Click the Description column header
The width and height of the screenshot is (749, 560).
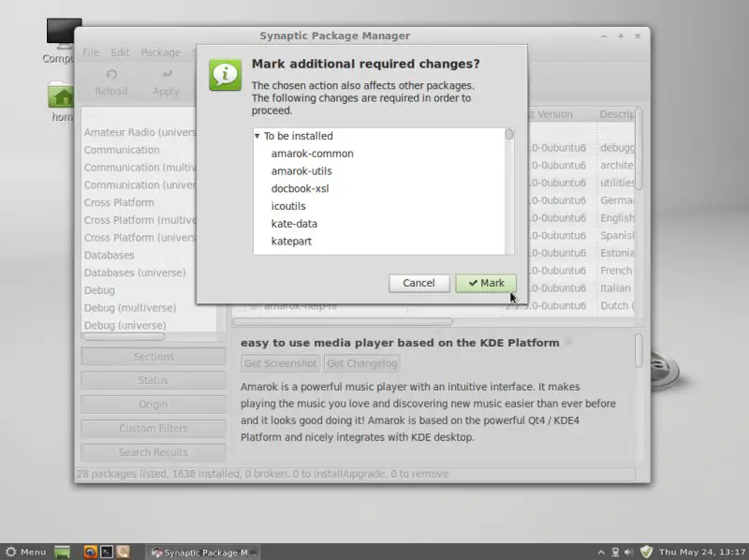click(x=616, y=114)
